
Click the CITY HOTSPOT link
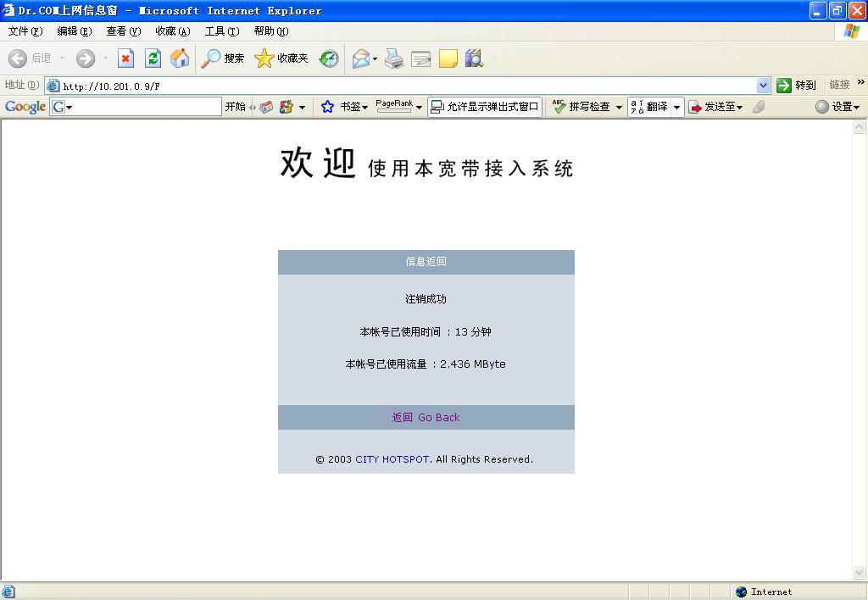[392, 459]
